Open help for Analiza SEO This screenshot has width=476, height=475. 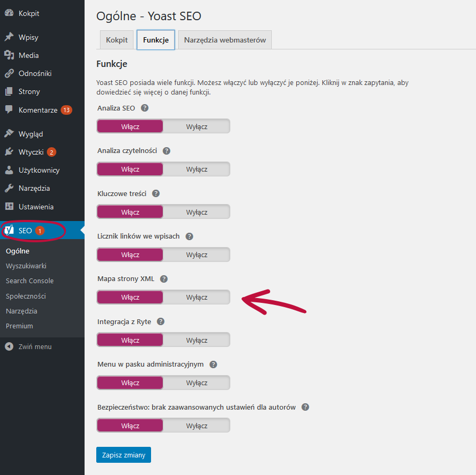click(145, 108)
